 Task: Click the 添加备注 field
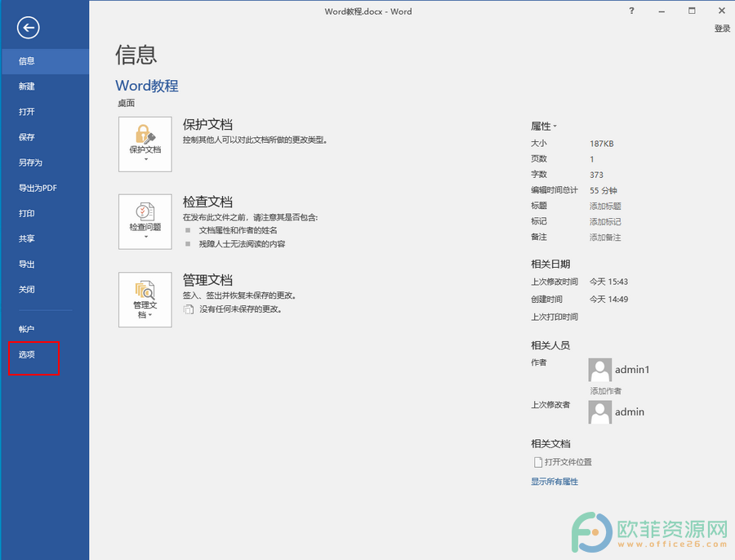pyautogui.click(x=605, y=238)
